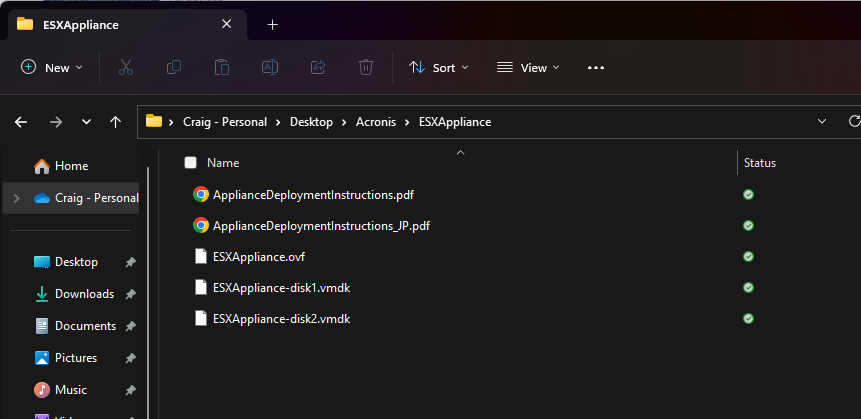Add a new tab with plus button
The image size is (861, 419).
click(x=272, y=25)
